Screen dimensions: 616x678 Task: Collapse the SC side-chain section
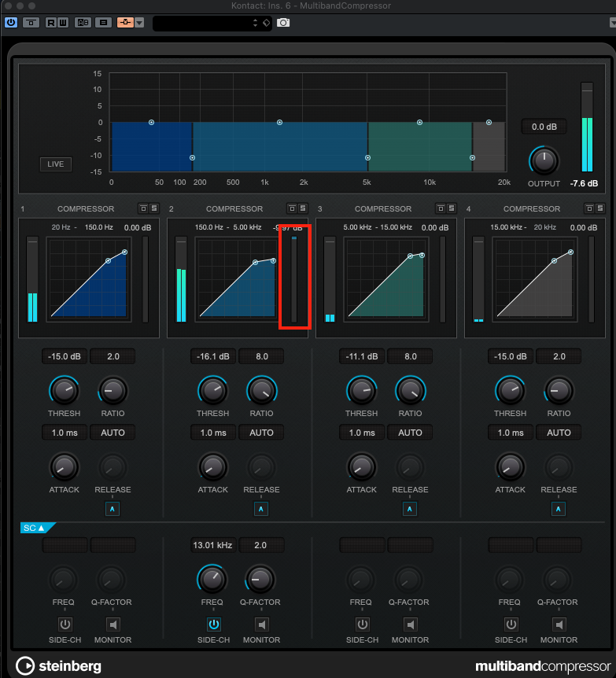(37, 528)
